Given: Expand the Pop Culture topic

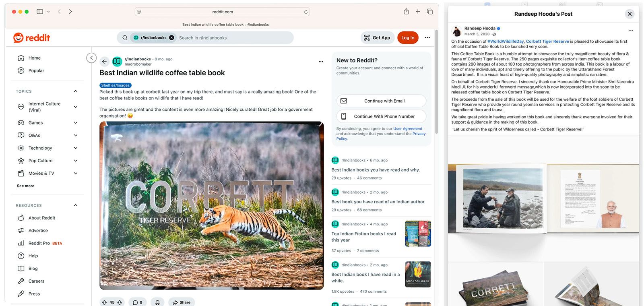Looking at the screenshot, I should (76, 161).
